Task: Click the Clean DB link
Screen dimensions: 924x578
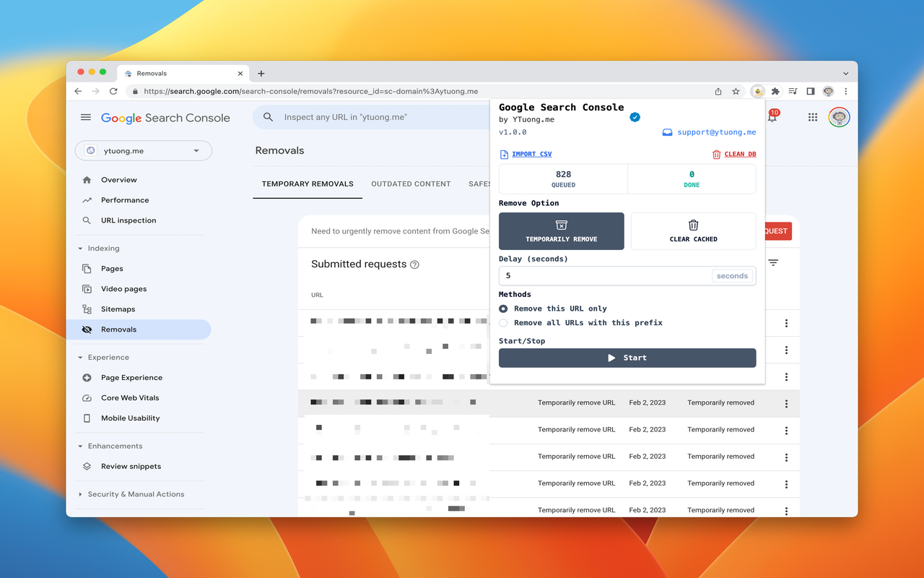Action: click(734, 154)
